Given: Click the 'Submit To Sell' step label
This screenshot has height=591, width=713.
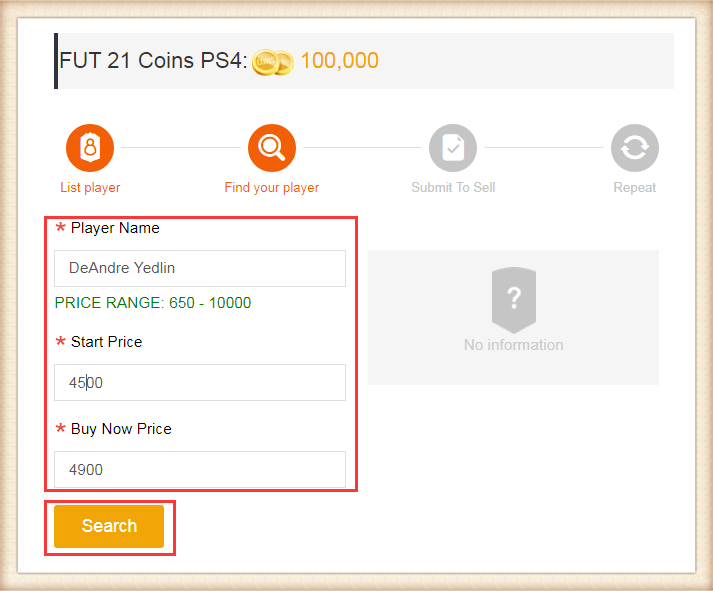Looking at the screenshot, I should [x=453, y=188].
